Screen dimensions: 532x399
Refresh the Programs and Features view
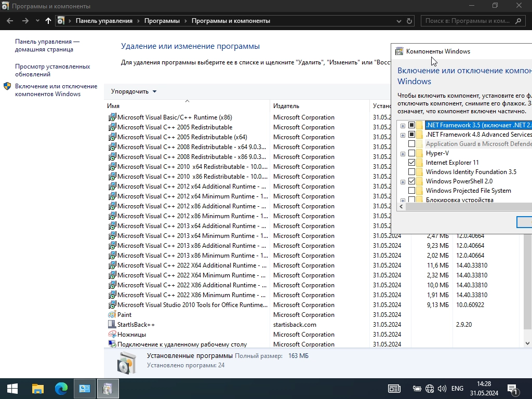tap(409, 21)
